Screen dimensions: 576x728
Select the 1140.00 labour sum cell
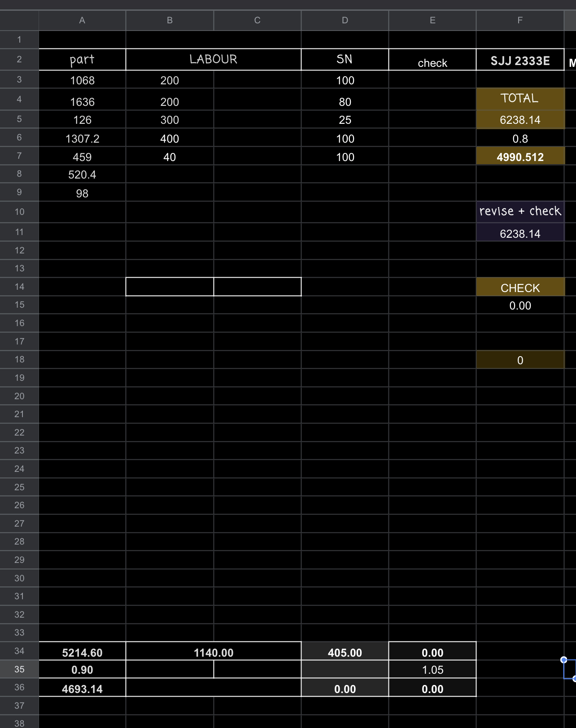click(x=213, y=652)
